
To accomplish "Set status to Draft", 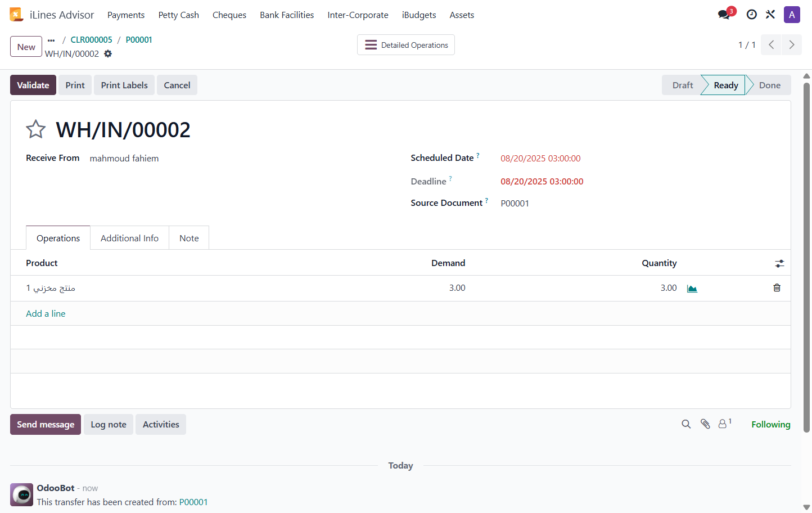I will (683, 85).
